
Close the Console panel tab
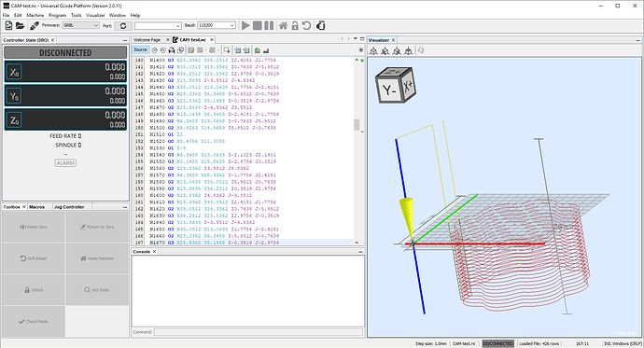tap(154, 252)
